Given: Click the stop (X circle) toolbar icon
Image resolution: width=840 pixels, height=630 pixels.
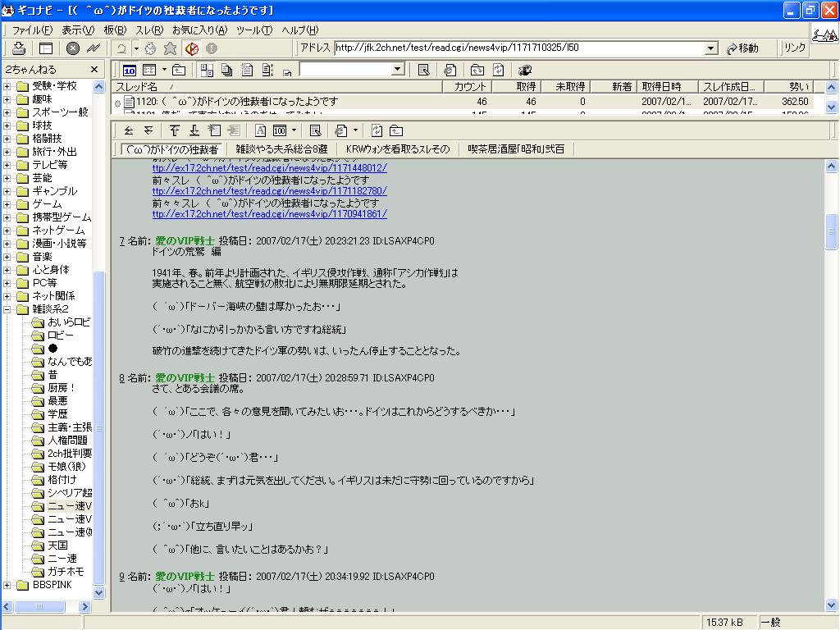Looking at the screenshot, I should point(73,48).
